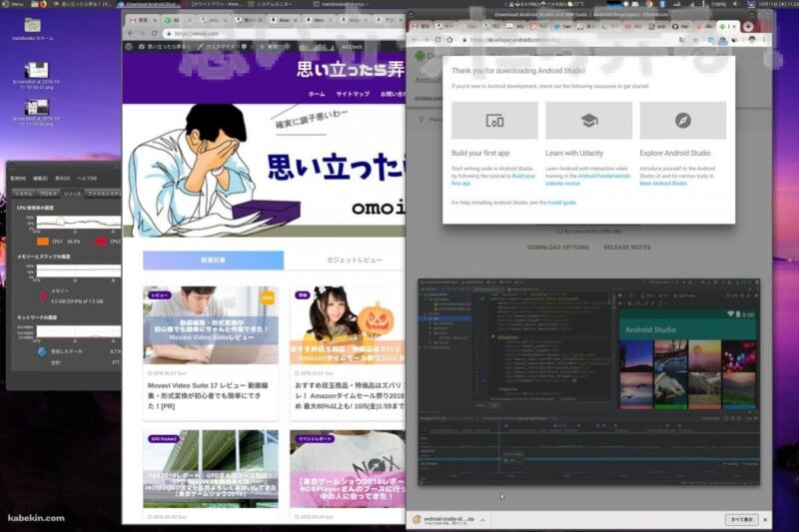Expand the android-studio zip download options arrow
Screen dimensions: 799x532
tap(482, 520)
